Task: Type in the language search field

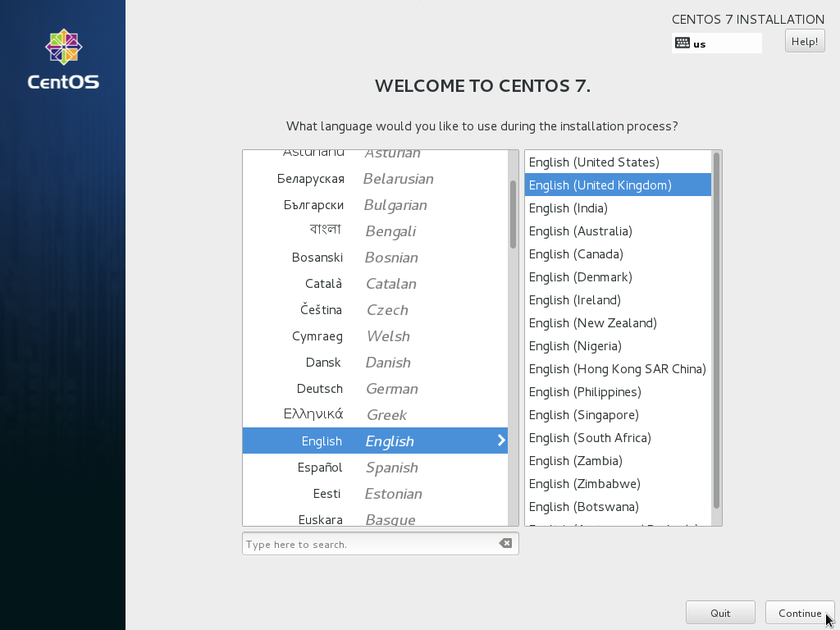Action: [x=369, y=544]
